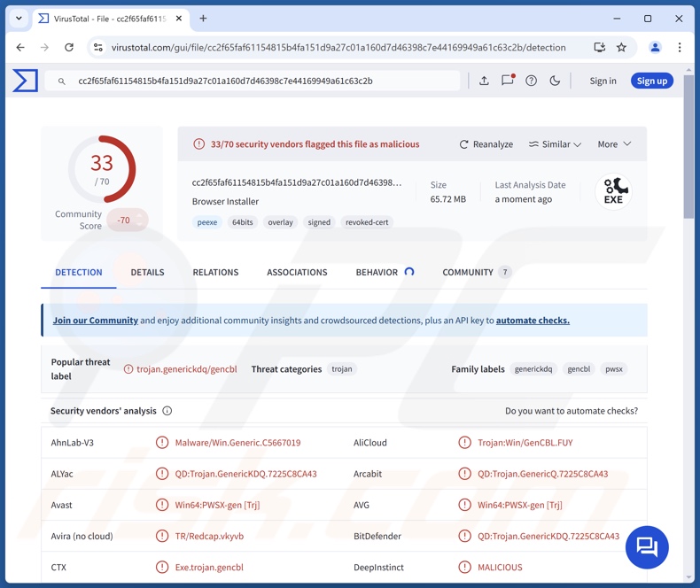The height and width of the screenshot is (588, 700).
Task: Open the floating chat button
Action: [647, 547]
